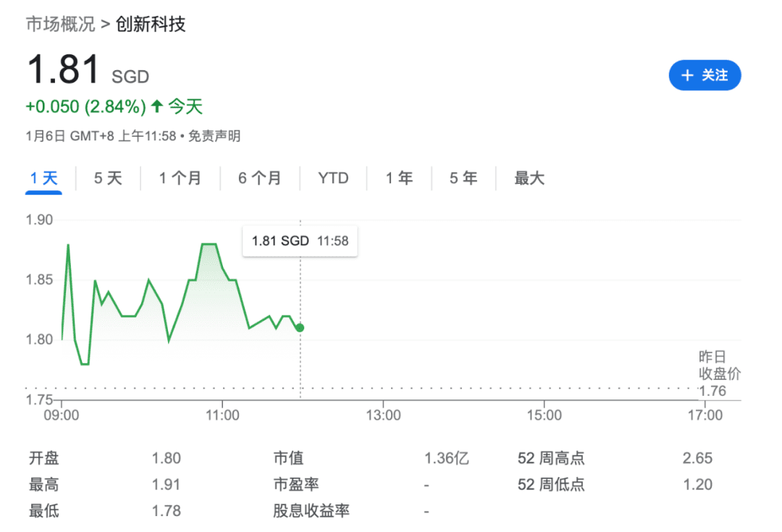
Task: Select the 最大 range tab
Action: click(529, 178)
